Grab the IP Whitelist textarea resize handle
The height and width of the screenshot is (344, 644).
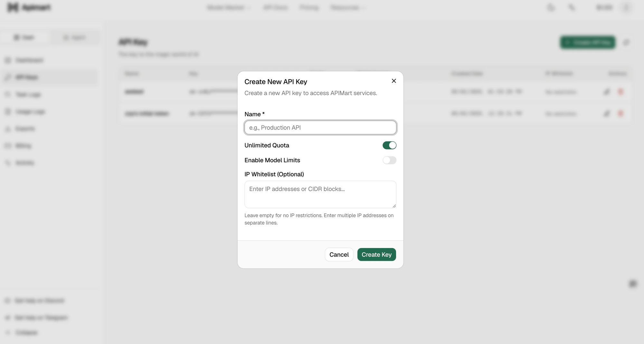coord(394,206)
